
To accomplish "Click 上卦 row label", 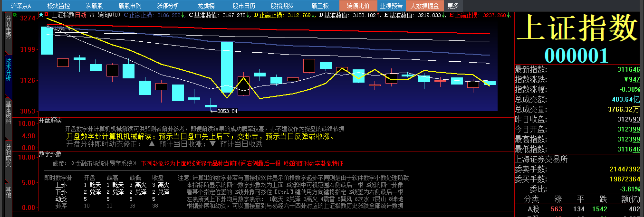I will click(x=61, y=185).
